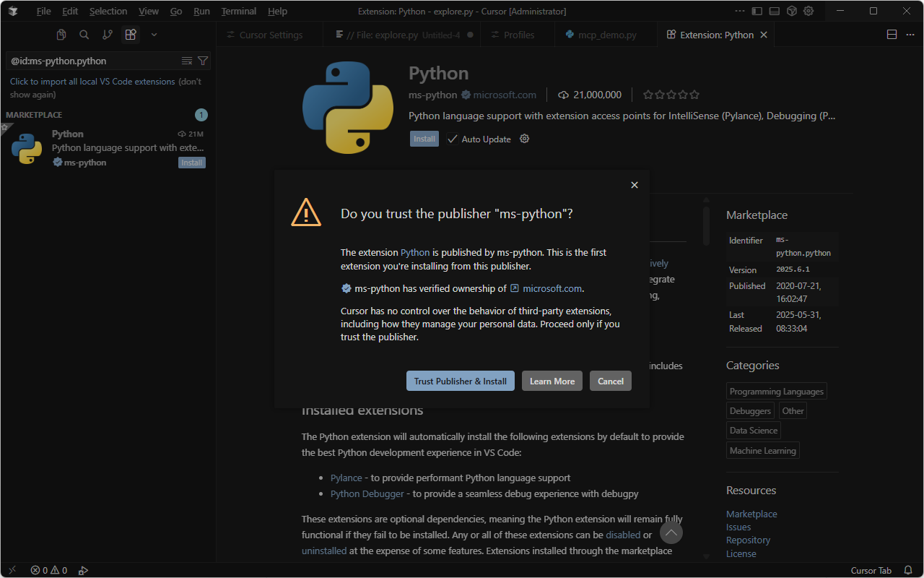Viewport: 924px width, 578px height.
Task: Toggle the bottom panel visibility
Action: [x=774, y=12]
